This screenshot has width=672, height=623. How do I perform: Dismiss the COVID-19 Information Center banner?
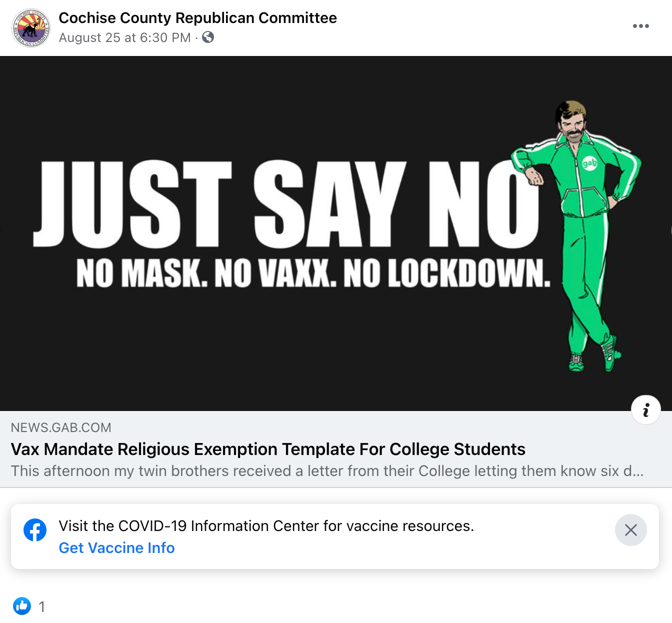coord(630,530)
